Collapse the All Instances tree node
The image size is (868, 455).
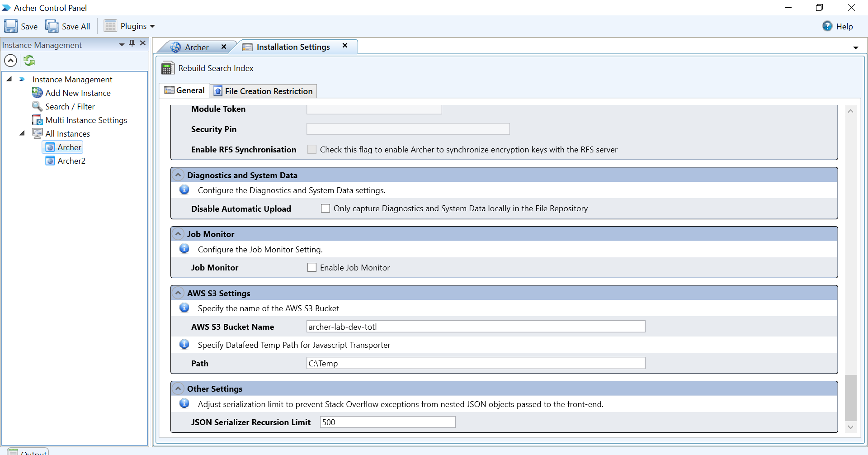click(22, 133)
